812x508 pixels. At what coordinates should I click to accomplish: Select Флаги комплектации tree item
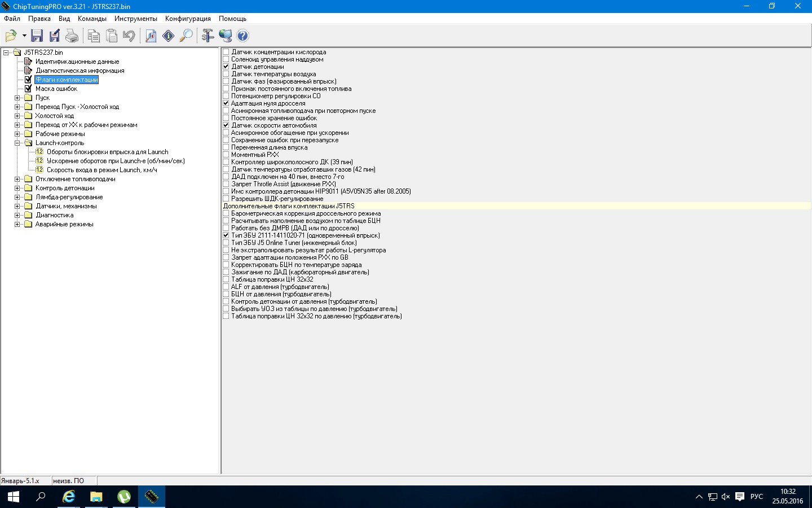[x=67, y=80]
